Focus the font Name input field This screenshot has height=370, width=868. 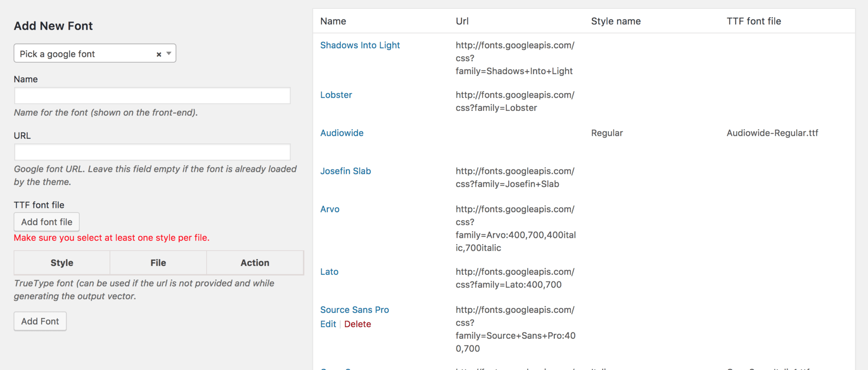click(x=152, y=96)
